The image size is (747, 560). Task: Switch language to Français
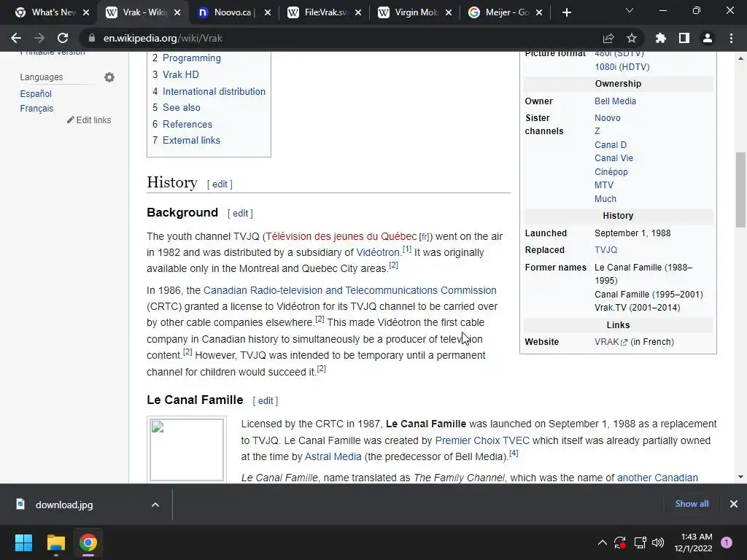(x=36, y=109)
